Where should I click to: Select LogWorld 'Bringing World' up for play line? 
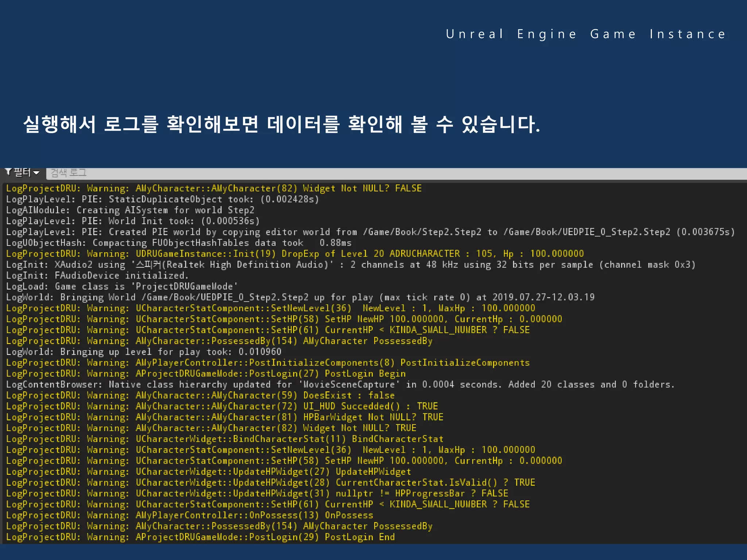pyautogui.click(x=300, y=297)
